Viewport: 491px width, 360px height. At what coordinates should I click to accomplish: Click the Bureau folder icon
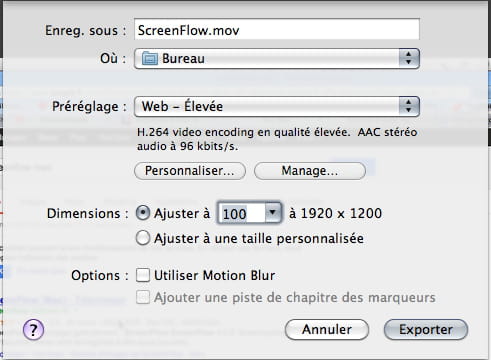(150, 59)
